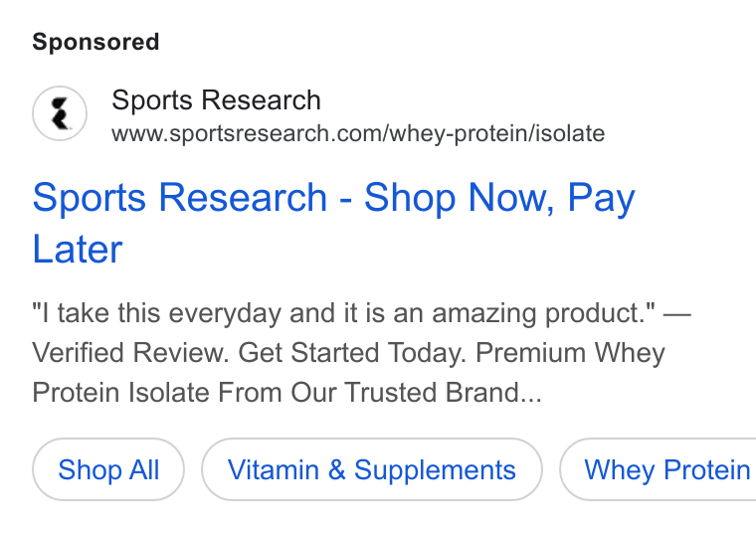Click the circular favicon beside advertiser name
This screenshot has width=756, height=533.
[x=60, y=113]
